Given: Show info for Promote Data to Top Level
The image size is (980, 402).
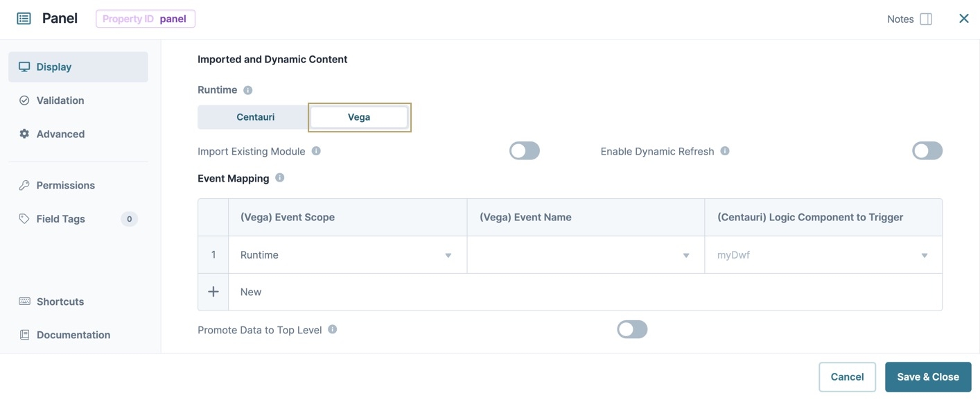Looking at the screenshot, I should pos(333,329).
